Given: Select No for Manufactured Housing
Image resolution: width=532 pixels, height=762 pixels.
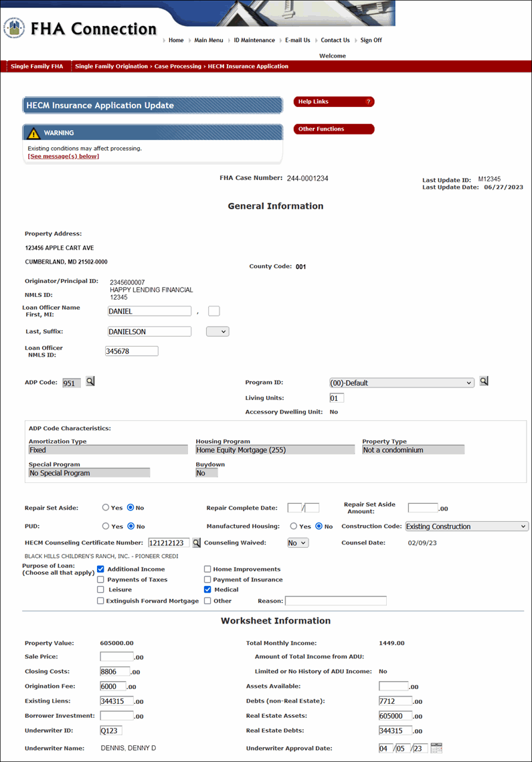Looking at the screenshot, I should 319,526.
